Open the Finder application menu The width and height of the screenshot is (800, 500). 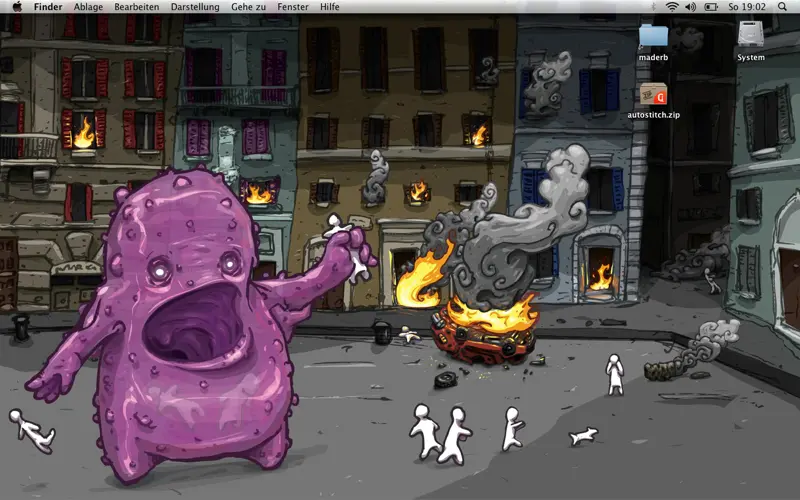tap(48, 7)
